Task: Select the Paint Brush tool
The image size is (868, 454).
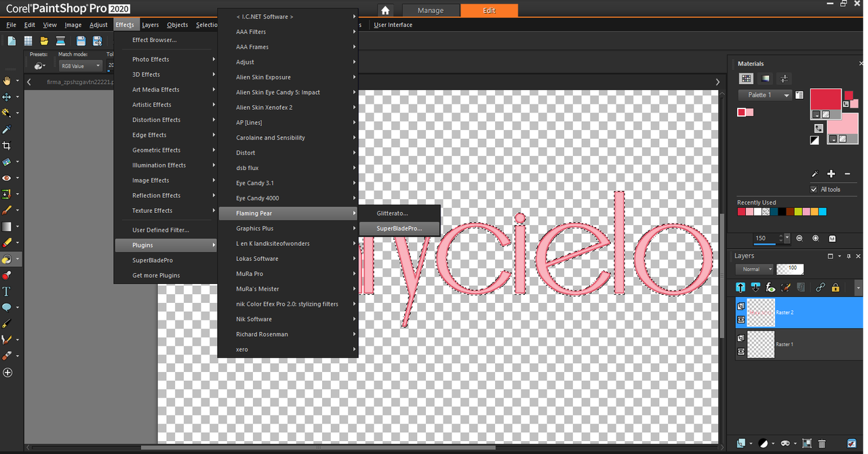Action: tap(7, 211)
